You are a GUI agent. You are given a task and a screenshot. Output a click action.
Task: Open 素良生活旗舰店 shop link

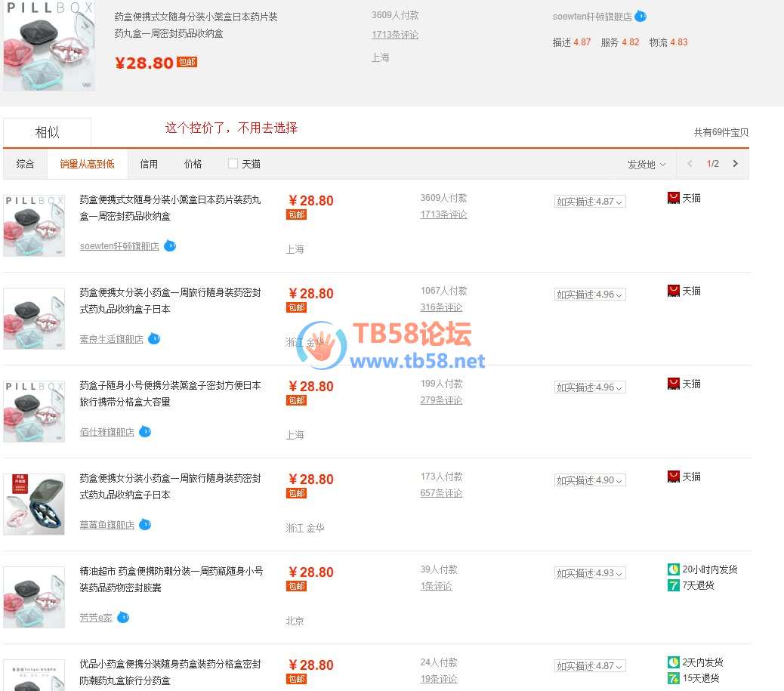pyautogui.click(x=112, y=339)
